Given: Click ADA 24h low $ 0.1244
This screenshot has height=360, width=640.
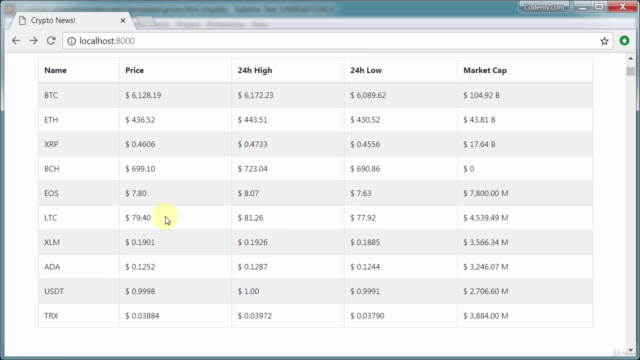Looking at the screenshot, I should pos(365,267).
